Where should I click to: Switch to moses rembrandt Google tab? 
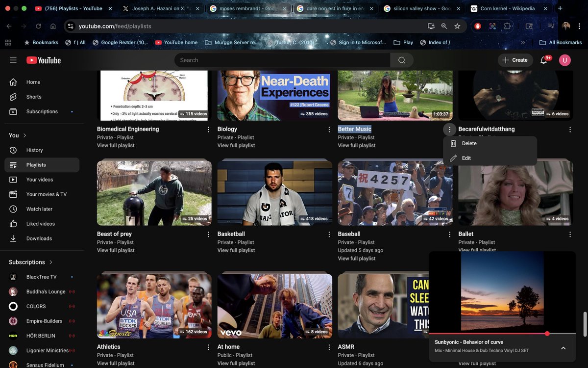(x=248, y=8)
